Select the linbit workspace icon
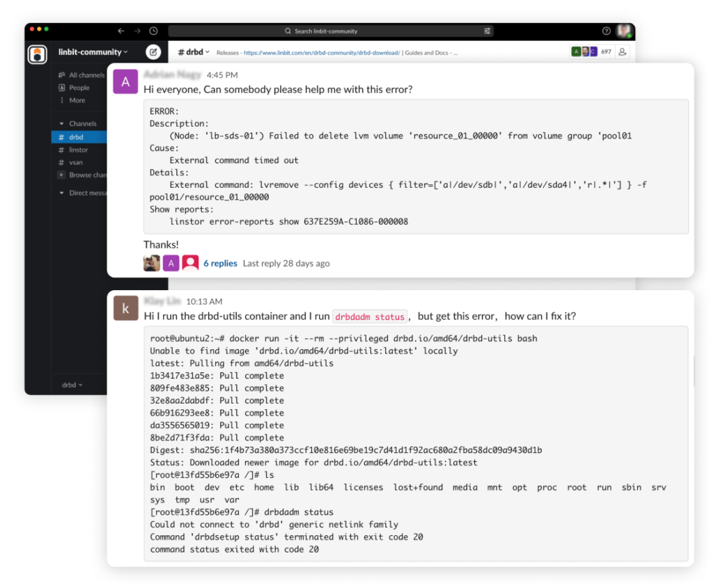Image resolution: width=713 pixels, height=588 pixels. click(38, 54)
